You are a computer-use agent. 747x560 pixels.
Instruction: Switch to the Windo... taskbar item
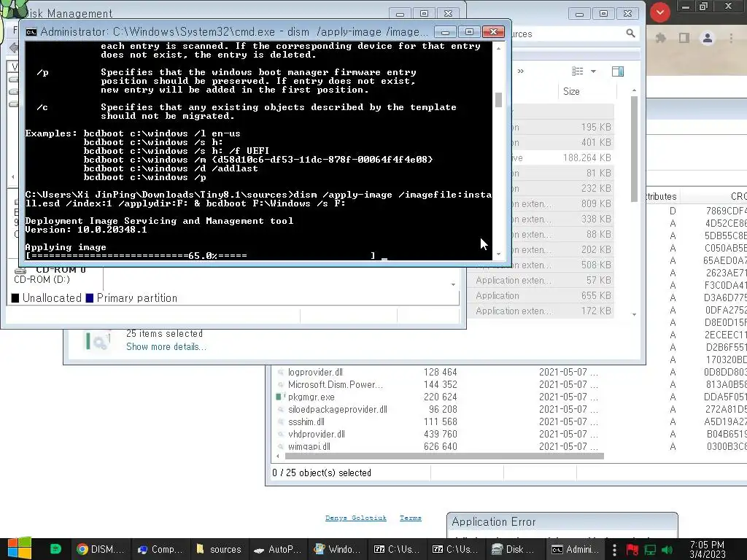tap(336, 549)
